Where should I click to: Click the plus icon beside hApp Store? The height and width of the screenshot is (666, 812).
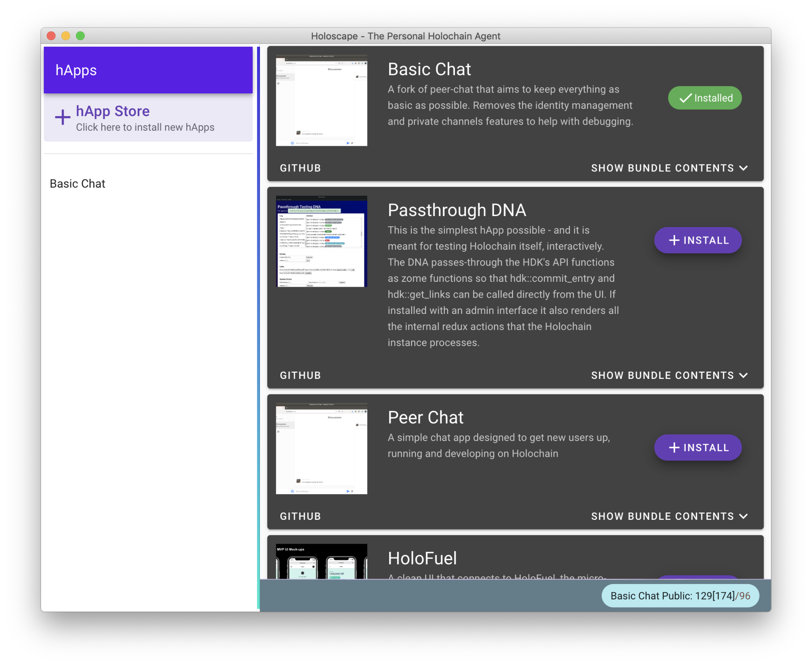click(63, 117)
